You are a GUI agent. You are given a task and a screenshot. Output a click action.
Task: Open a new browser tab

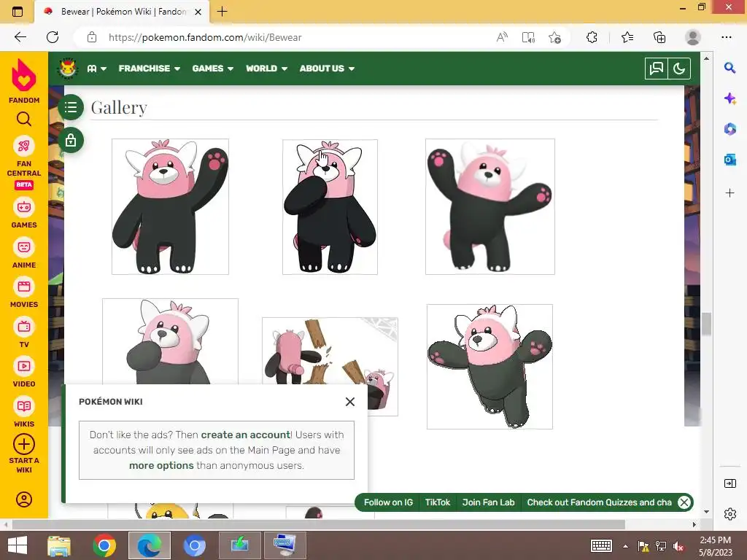(222, 12)
